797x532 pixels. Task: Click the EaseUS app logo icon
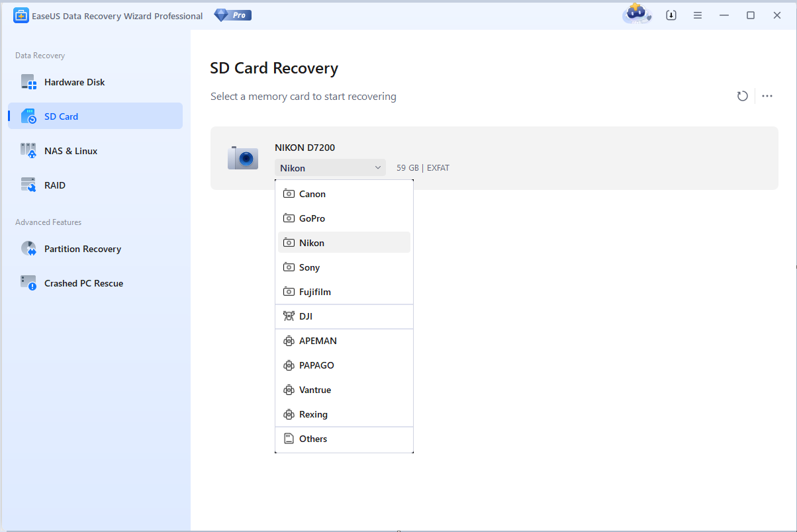click(21, 16)
